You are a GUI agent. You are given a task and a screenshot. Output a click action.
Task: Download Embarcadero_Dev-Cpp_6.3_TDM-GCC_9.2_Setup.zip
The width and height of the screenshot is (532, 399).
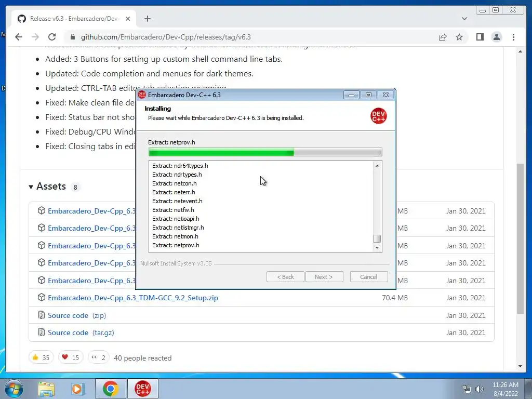tap(133, 298)
